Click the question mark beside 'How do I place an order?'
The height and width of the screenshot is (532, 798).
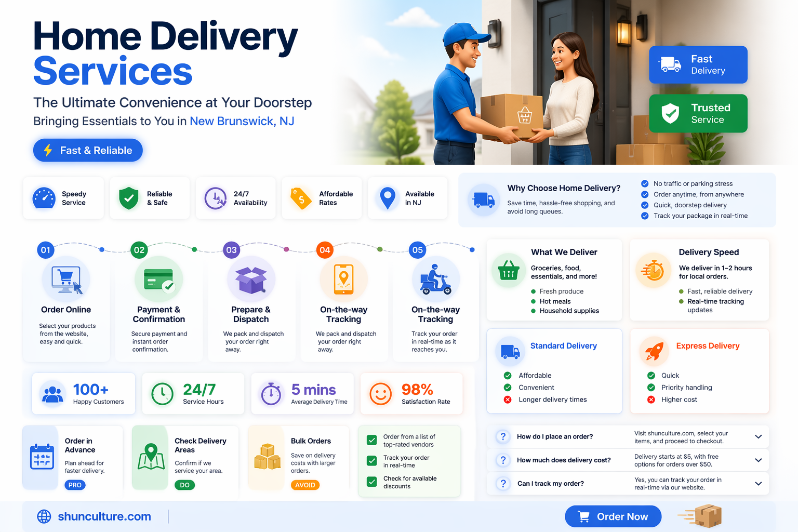coord(503,436)
